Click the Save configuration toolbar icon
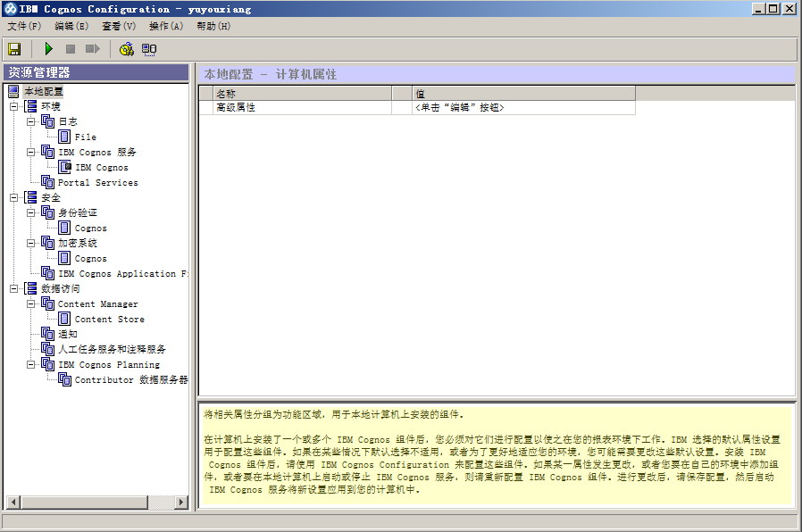The image size is (802, 532). pos(14,49)
